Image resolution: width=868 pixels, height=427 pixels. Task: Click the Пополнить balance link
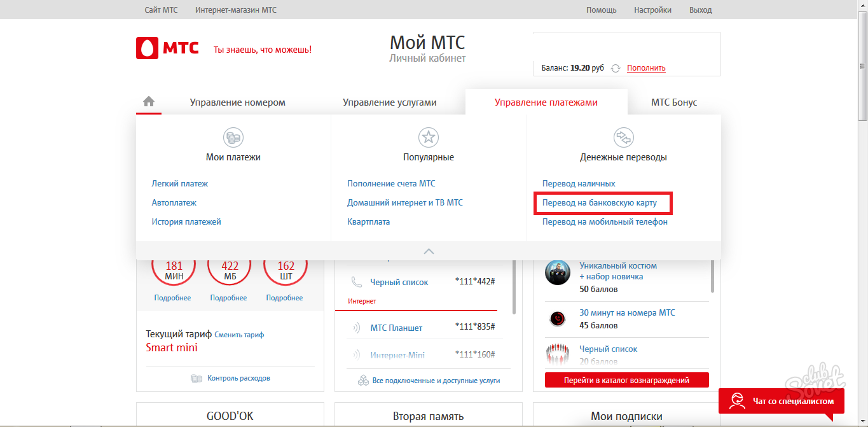(x=646, y=68)
